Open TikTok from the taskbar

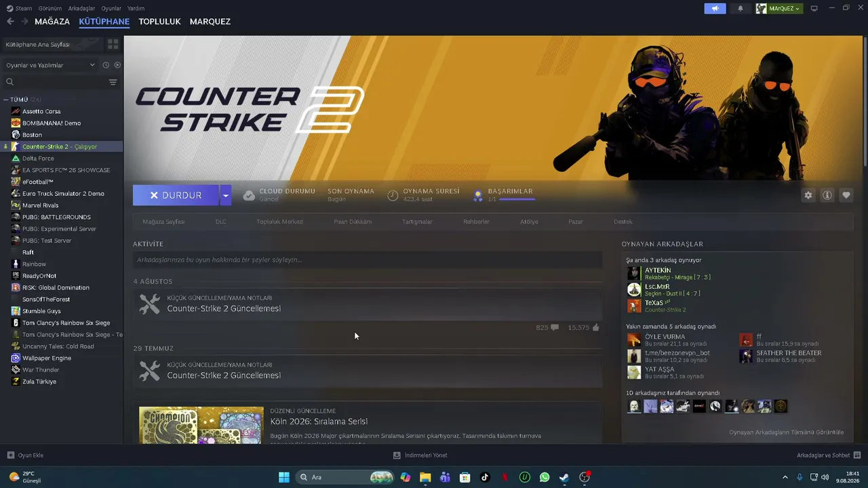point(485,477)
